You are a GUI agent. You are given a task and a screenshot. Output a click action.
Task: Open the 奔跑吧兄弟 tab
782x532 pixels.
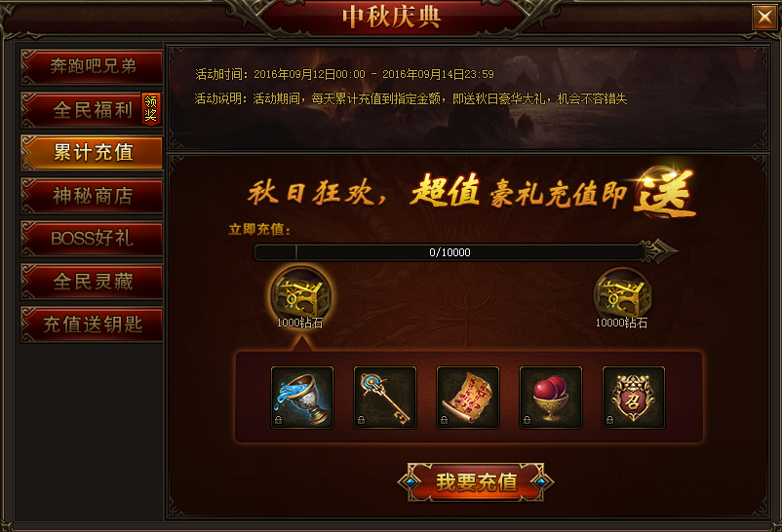pos(92,66)
